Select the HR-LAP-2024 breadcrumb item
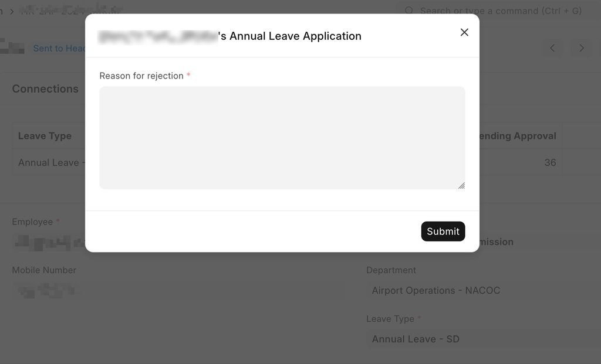Viewport: 601px width, 364px height. tap(70, 10)
